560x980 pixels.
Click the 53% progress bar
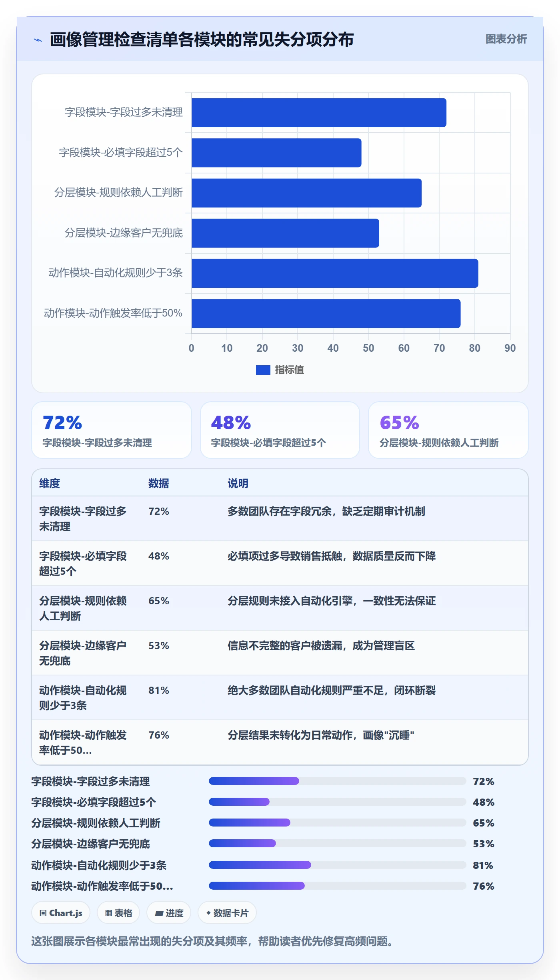pos(337,843)
